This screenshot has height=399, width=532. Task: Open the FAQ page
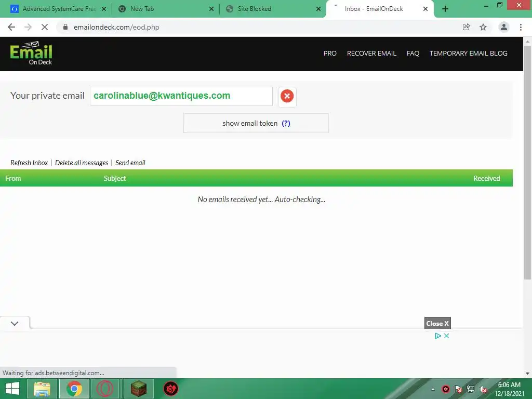pos(413,54)
